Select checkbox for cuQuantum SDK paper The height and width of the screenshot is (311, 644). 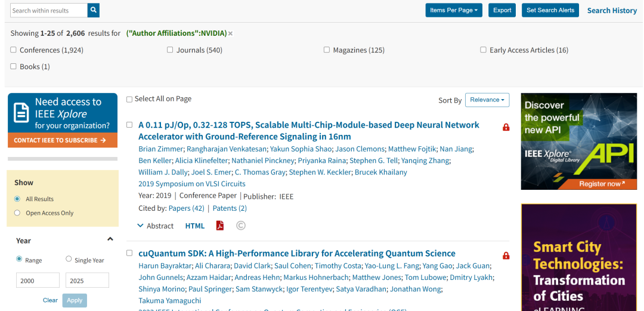(129, 253)
